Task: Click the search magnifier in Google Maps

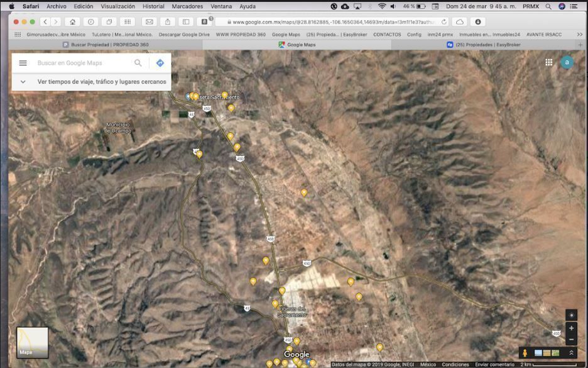Action: (x=138, y=63)
